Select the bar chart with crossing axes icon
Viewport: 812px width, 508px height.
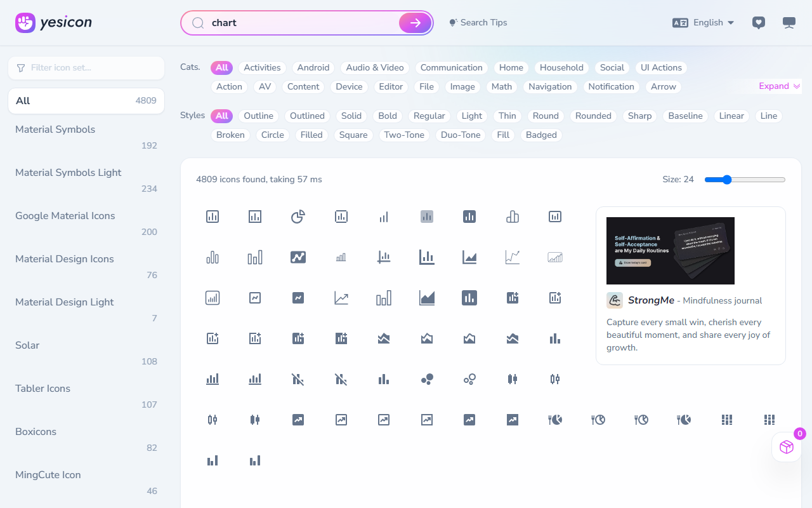[x=384, y=257]
